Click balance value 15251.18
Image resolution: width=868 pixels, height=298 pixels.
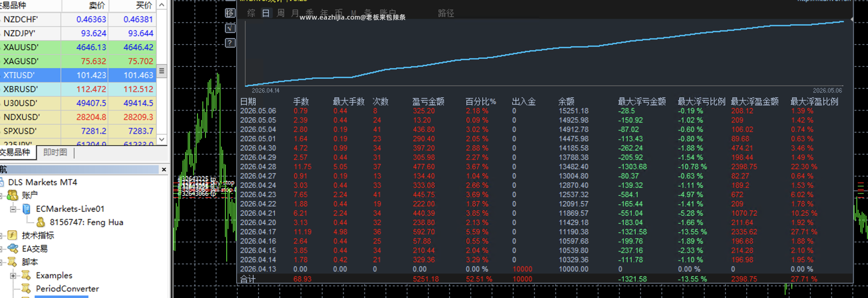click(573, 111)
